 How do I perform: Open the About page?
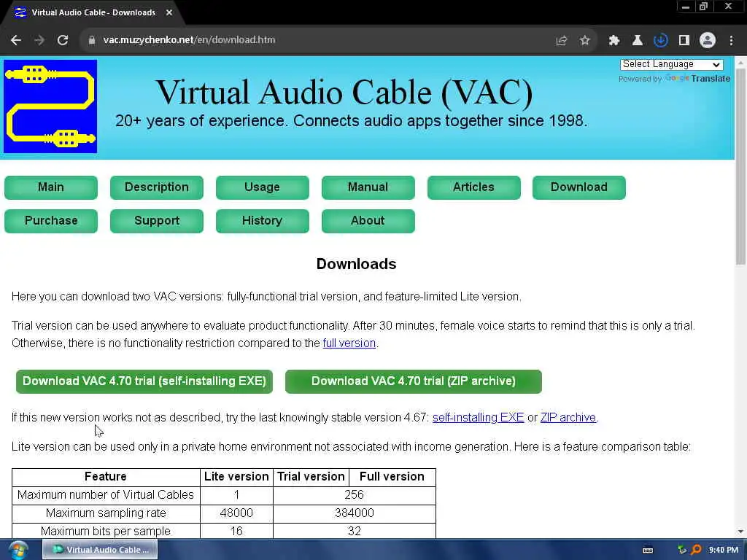point(368,221)
